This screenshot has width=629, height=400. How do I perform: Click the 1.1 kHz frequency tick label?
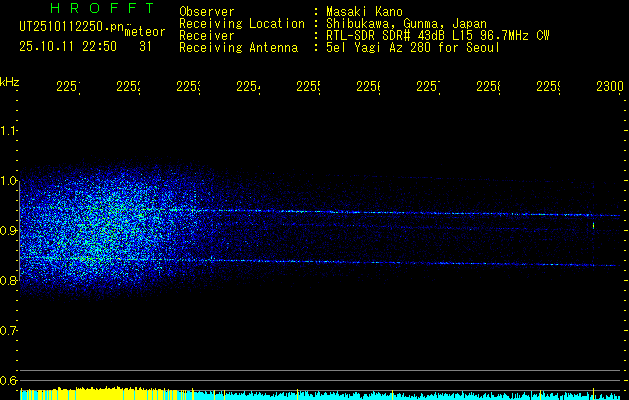coord(8,131)
